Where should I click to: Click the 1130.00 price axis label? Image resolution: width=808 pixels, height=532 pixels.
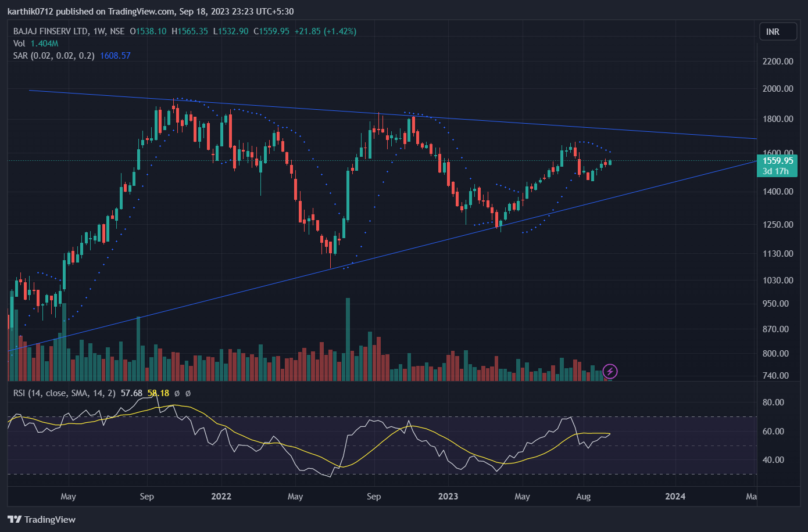[x=778, y=253]
